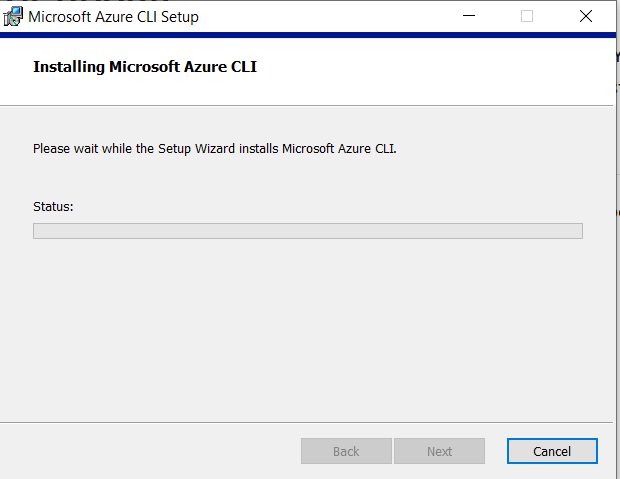Click the disabled maximize button
Viewport: 620px width, 479px height.
click(x=527, y=16)
